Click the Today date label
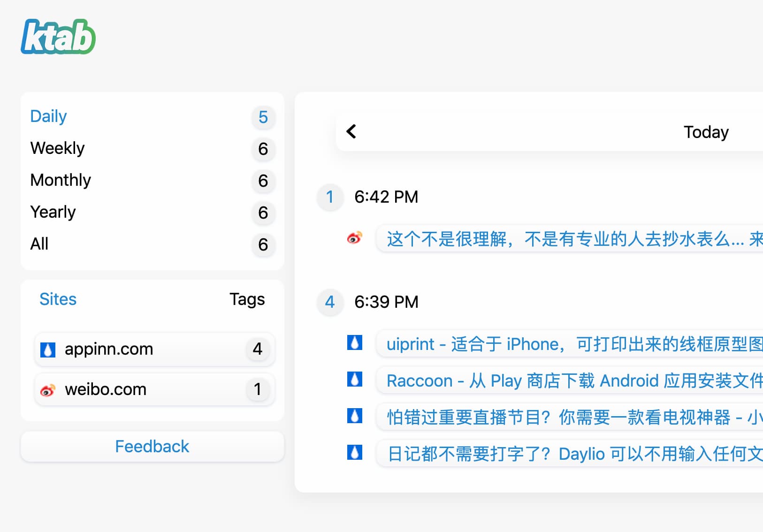Viewport: 763px width, 532px height. point(706,132)
